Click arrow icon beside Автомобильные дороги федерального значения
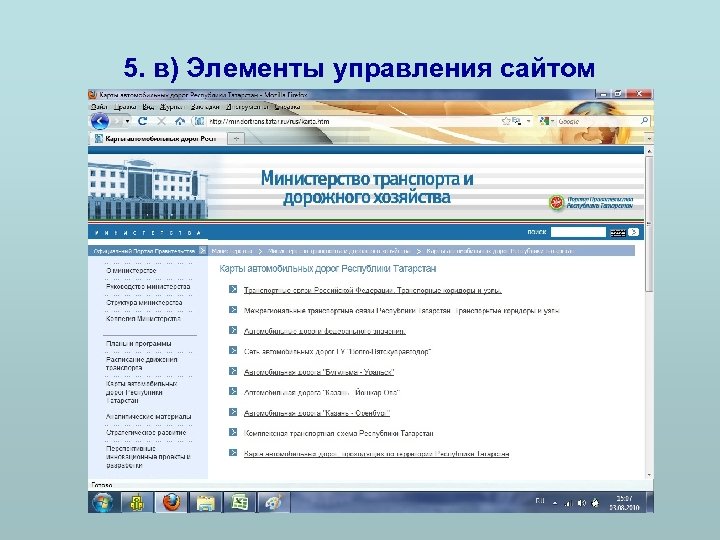The image size is (720, 540). click(233, 330)
